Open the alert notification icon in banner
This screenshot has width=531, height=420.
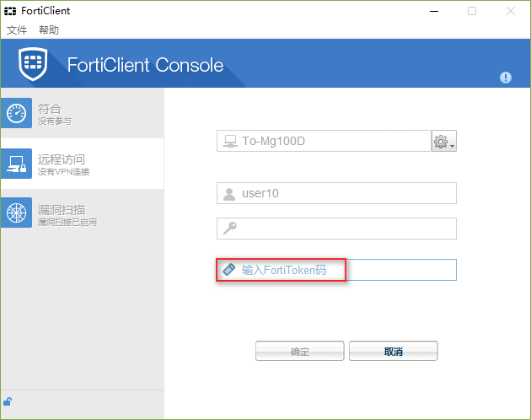click(505, 78)
